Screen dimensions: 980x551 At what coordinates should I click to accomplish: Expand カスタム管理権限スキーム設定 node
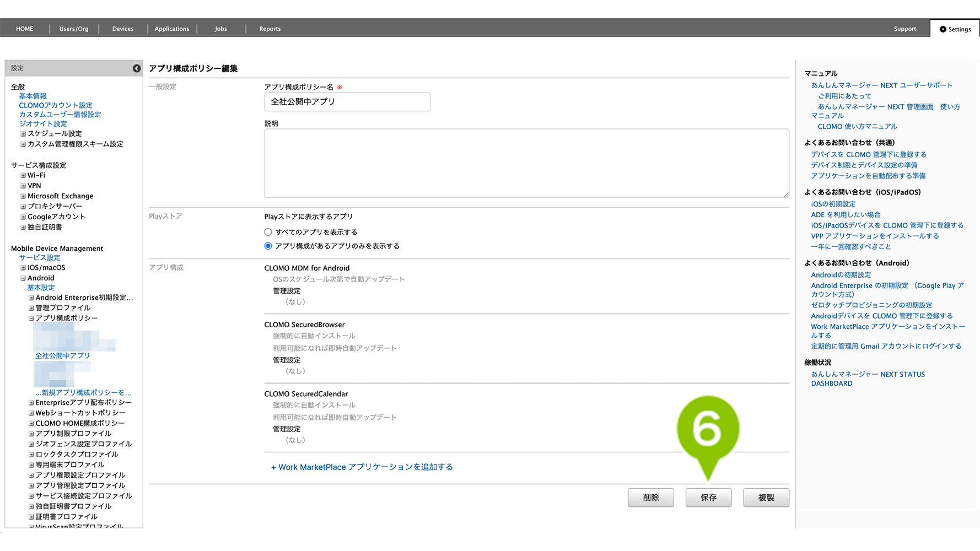coord(23,144)
